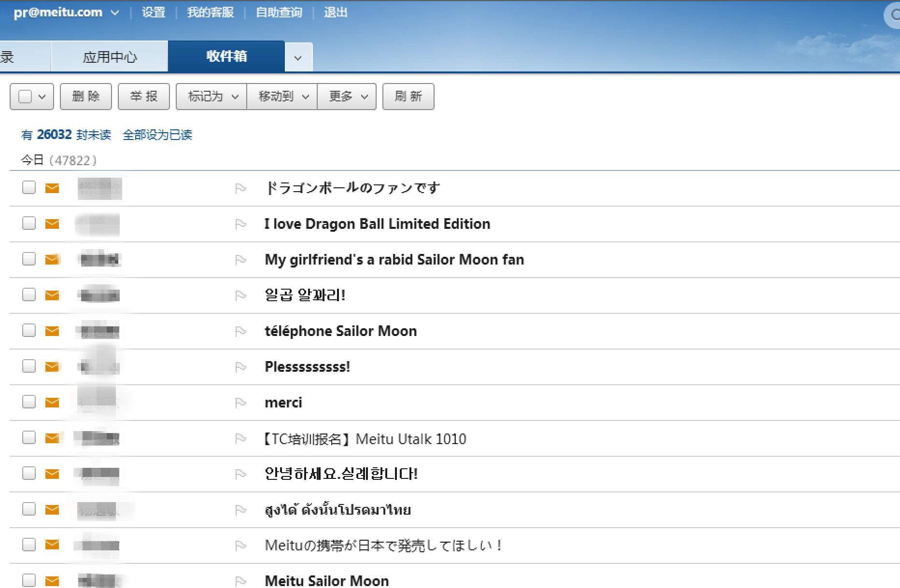Check the 'téléphone Sailor Moon' email checkbox
This screenshot has height=588, width=900.
coord(29,331)
